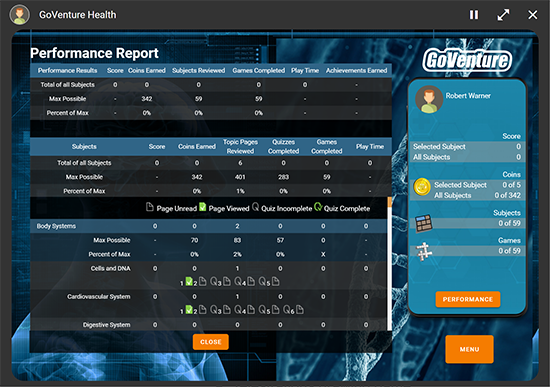Open unread page 6 of Cardiovascular System

click(300, 309)
